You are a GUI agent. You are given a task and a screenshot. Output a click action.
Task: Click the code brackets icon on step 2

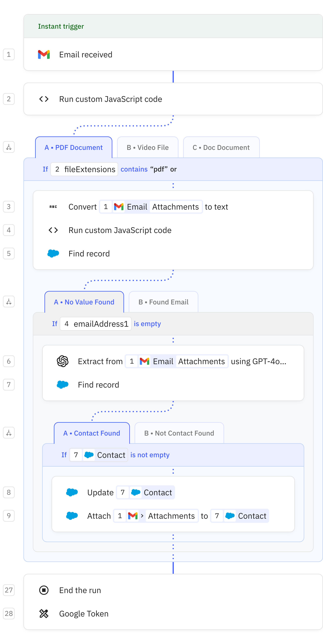point(44,99)
